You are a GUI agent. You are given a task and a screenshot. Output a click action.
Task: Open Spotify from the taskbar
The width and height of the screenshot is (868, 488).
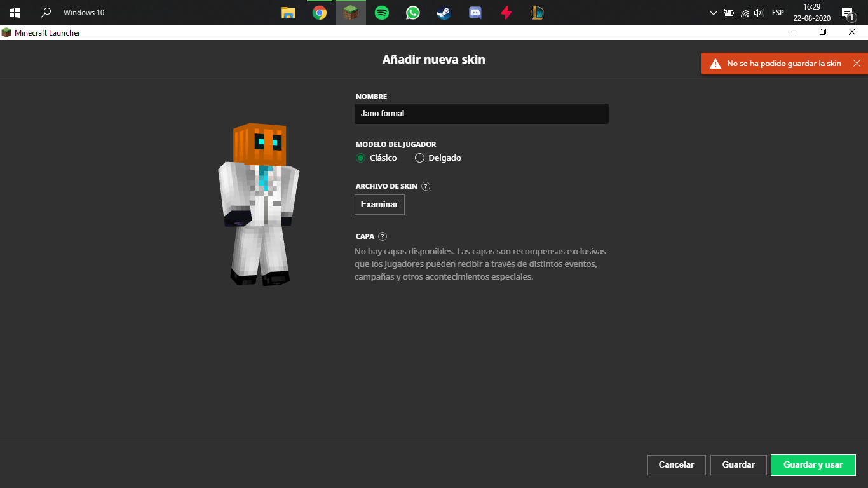tap(382, 13)
